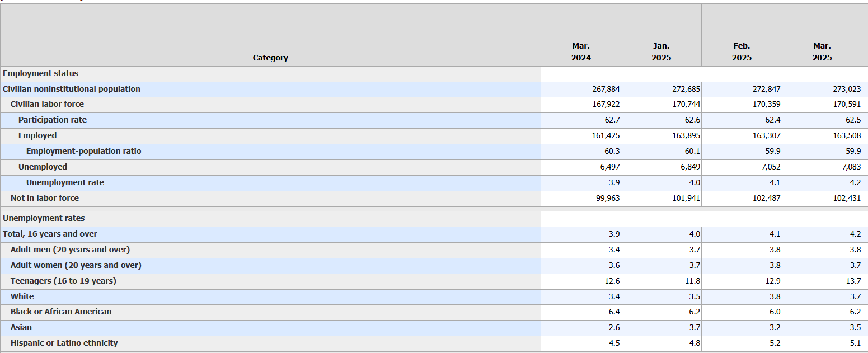Click the Not in labor force row label
This screenshot has height=353, width=868.
coord(45,198)
